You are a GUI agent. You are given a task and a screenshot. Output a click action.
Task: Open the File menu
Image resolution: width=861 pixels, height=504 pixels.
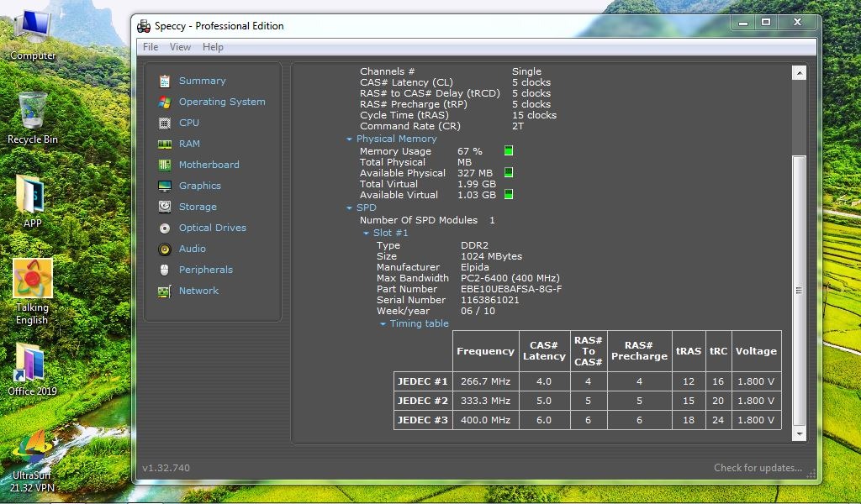coord(151,47)
